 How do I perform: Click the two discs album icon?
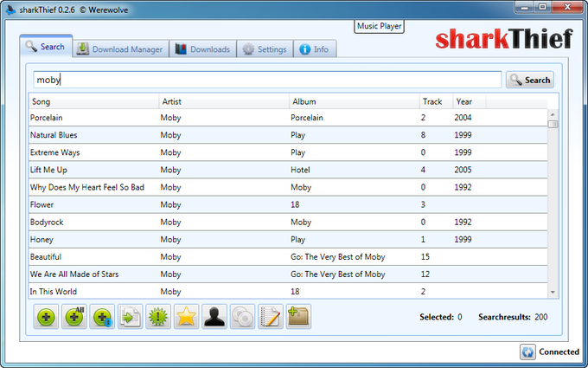pyautogui.click(x=242, y=317)
